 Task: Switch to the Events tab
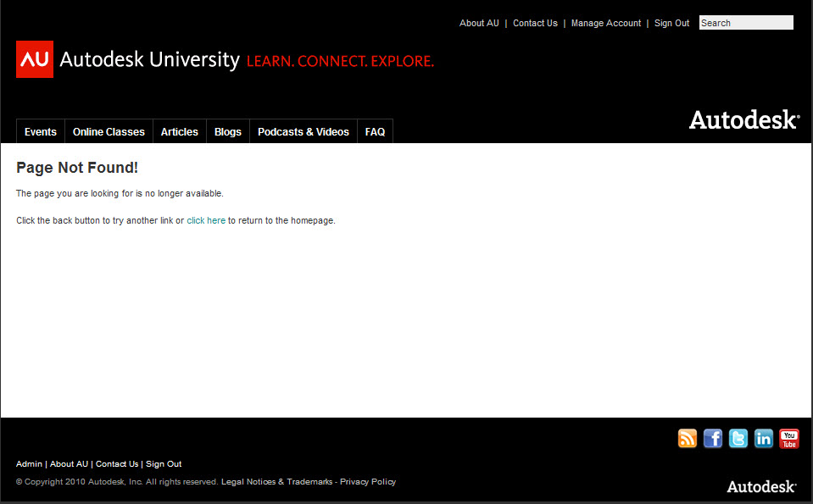click(40, 131)
